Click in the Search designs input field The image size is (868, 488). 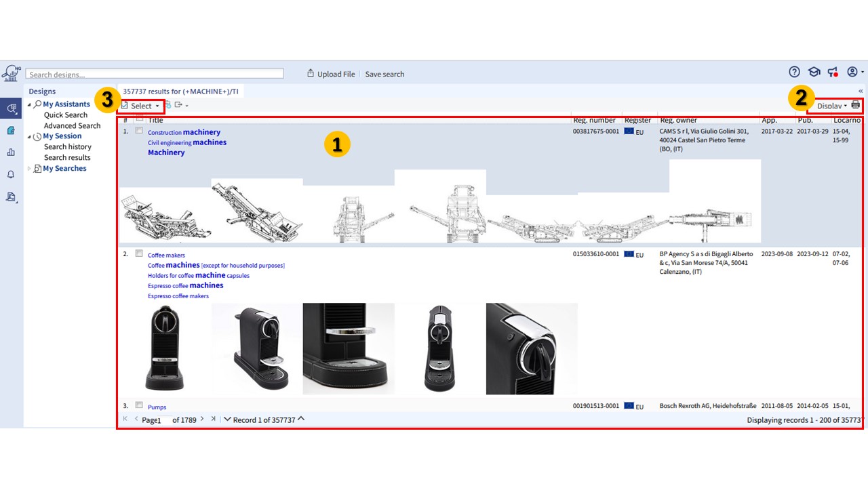(155, 74)
